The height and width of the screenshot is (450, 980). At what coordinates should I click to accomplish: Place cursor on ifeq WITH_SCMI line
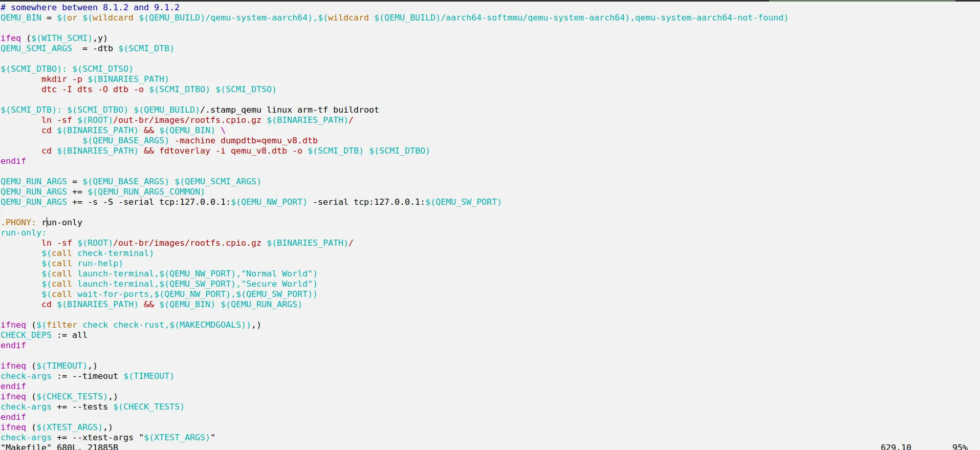coord(54,38)
